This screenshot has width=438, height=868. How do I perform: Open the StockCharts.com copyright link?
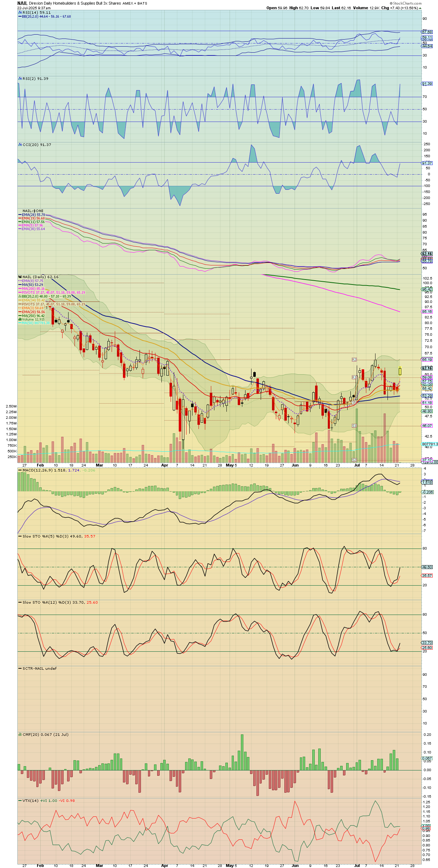click(x=406, y=3)
